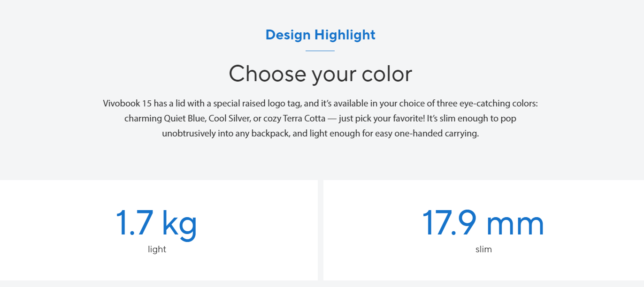Click the words Terra Cotta in description
Screen dimensions: 644x287
[304, 118]
